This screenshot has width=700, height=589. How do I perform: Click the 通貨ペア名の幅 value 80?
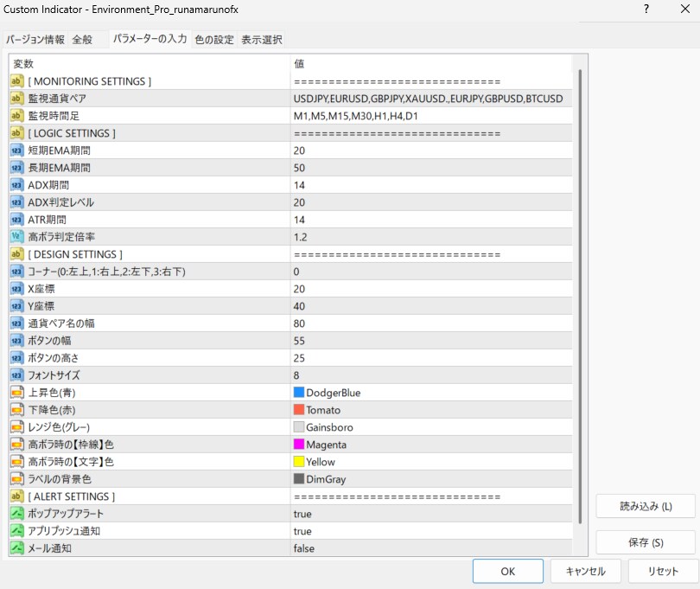click(x=299, y=323)
